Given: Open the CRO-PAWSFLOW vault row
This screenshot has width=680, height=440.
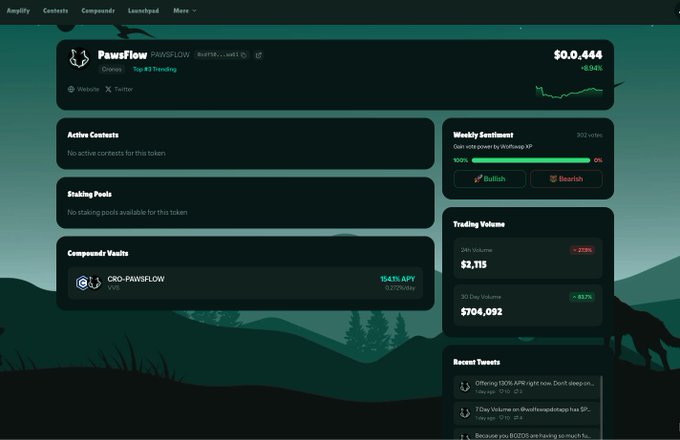Looking at the screenshot, I should click(x=245, y=283).
